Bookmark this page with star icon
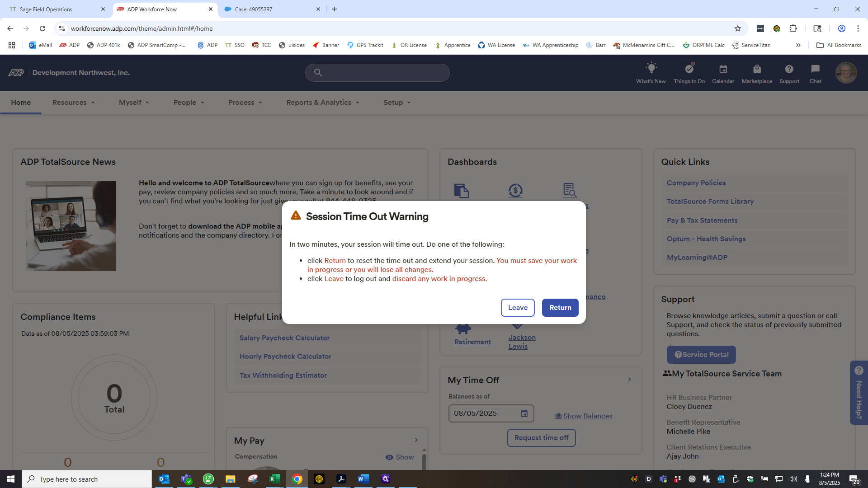868x488 pixels. (x=738, y=28)
